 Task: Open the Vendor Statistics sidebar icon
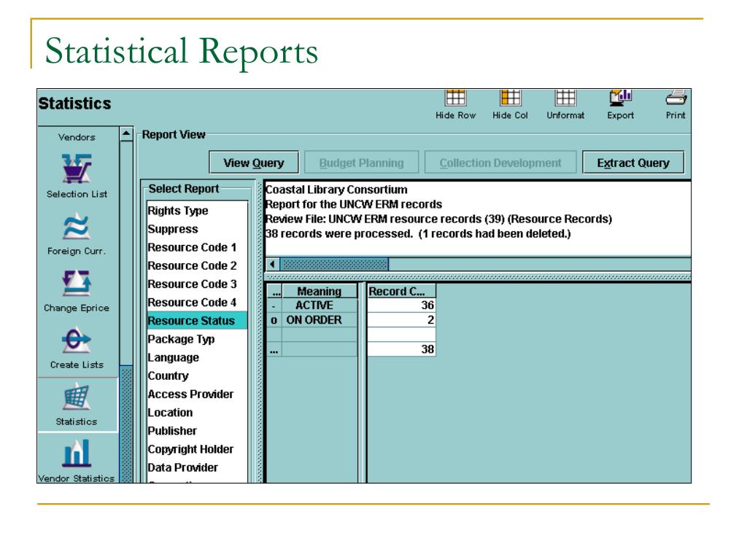76,454
